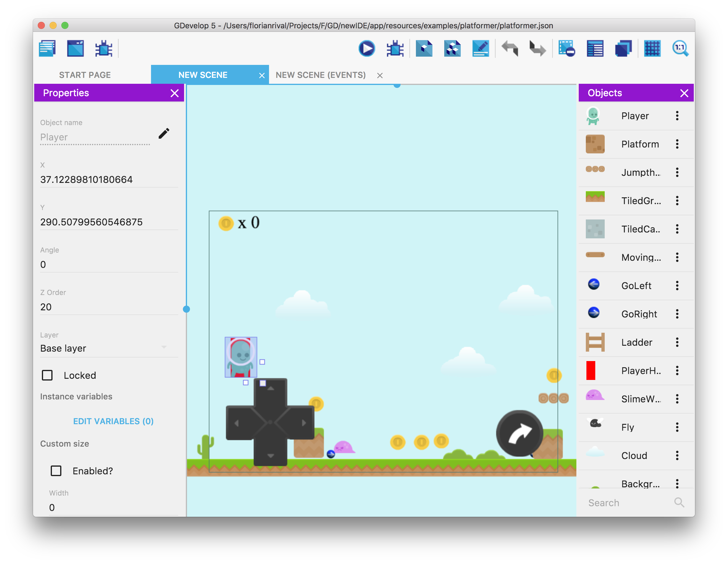Image resolution: width=728 pixels, height=564 pixels.
Task: Open the project manager icon
Action: (47, 49)
